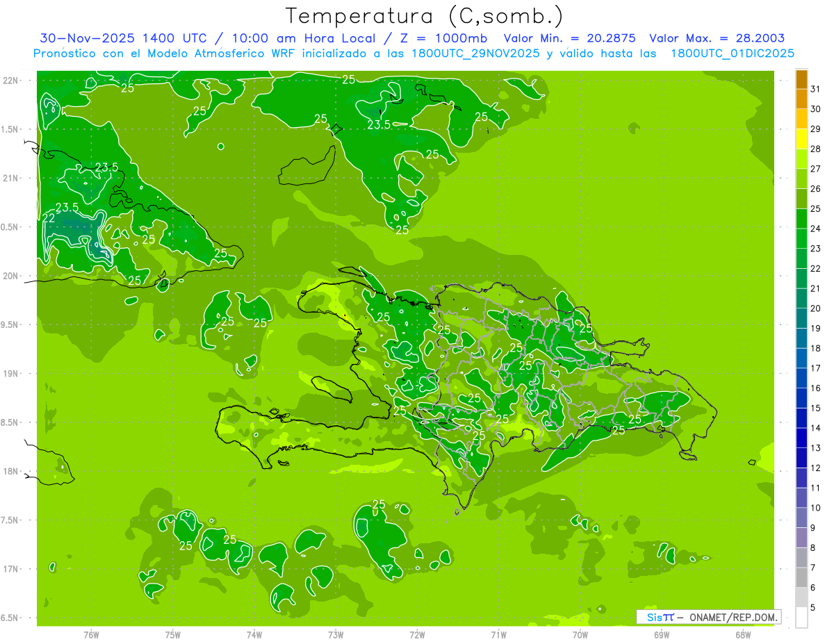
Task: Select the "Valor Max. = 28.2003" text
Action: (717, 39)
